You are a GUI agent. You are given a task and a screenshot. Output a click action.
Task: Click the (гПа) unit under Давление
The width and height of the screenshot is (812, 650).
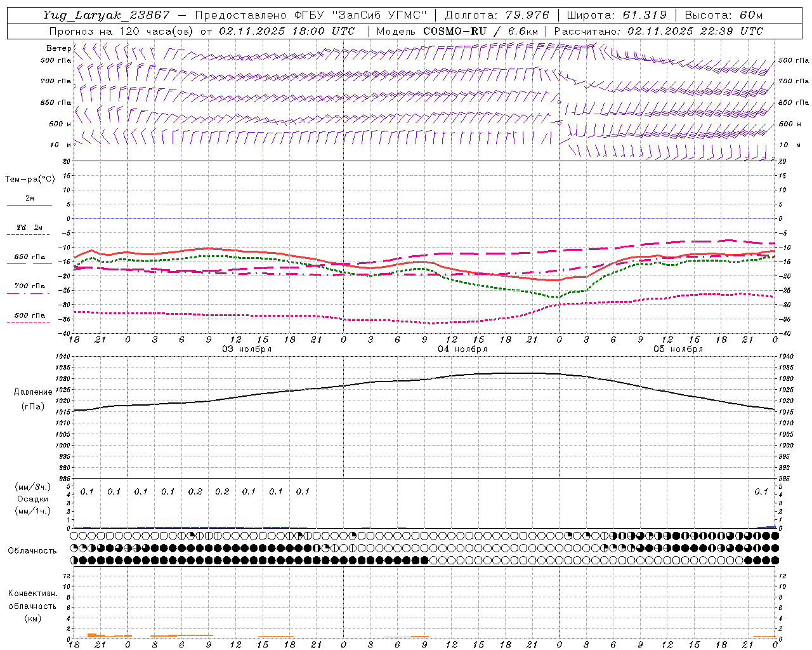pos(33,406)
